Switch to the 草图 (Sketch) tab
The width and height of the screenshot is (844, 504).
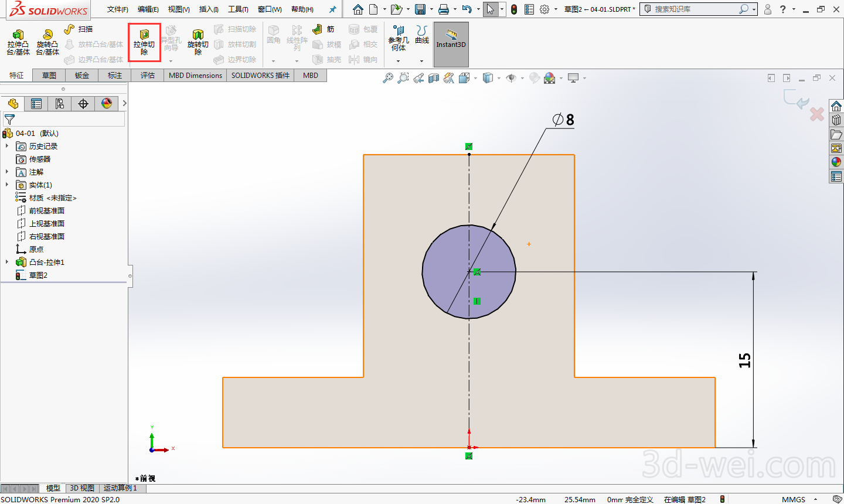tap(49, 76)
